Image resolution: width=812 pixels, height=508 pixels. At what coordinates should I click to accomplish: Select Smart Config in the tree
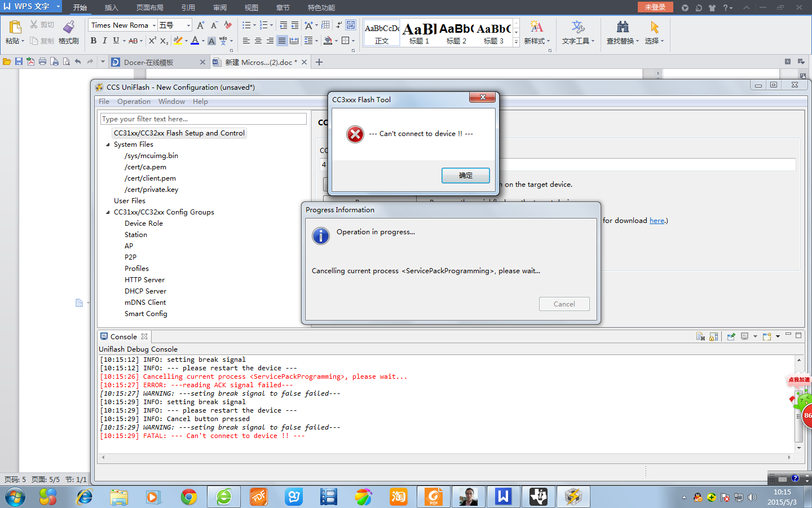pyautogui.click(x=145, y=314)
